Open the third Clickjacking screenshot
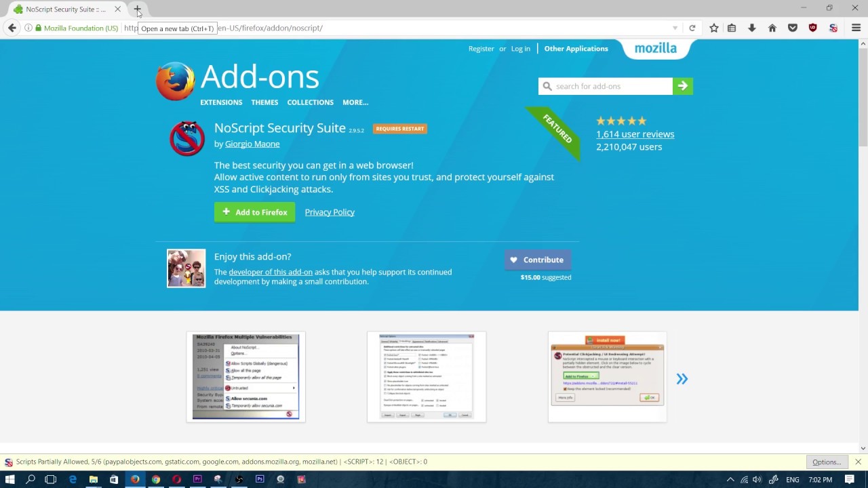 pyautogui.click(x=608, y=377)
